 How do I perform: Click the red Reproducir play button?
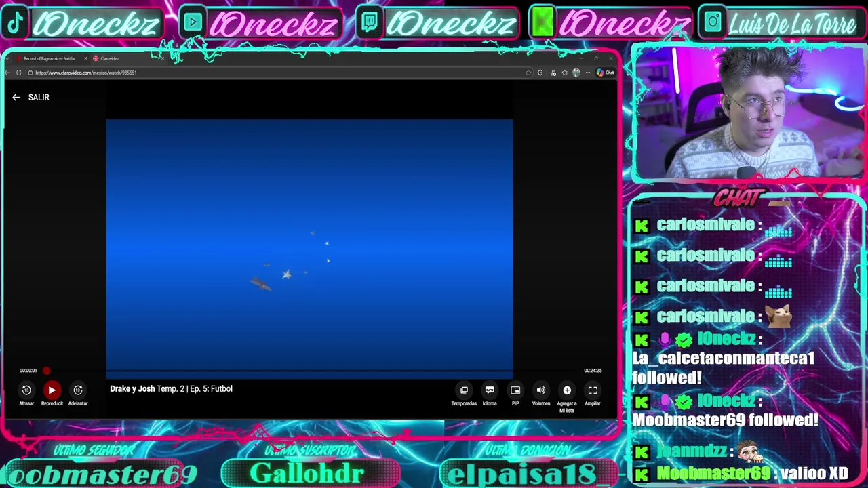tap(52, 390)
